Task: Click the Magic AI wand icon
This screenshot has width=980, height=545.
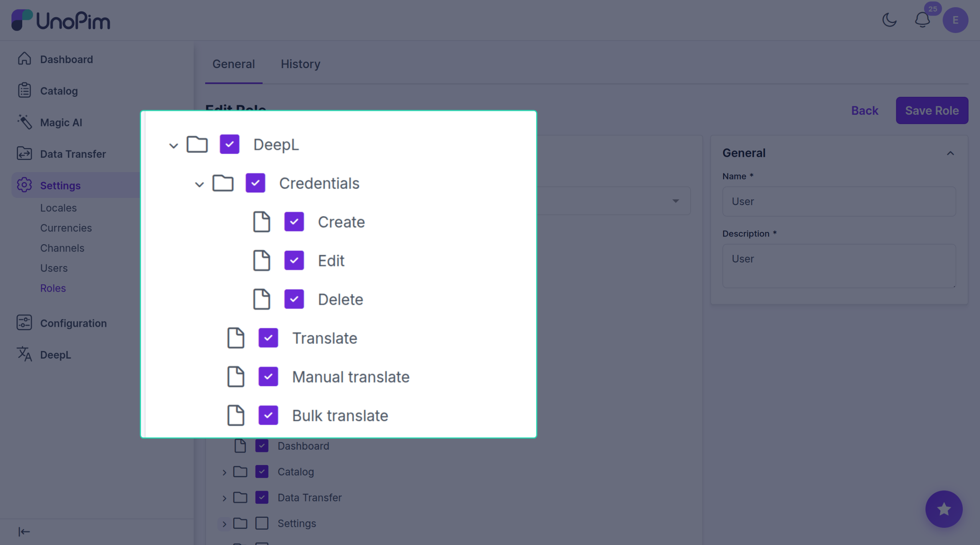Action: click(24, 122)
